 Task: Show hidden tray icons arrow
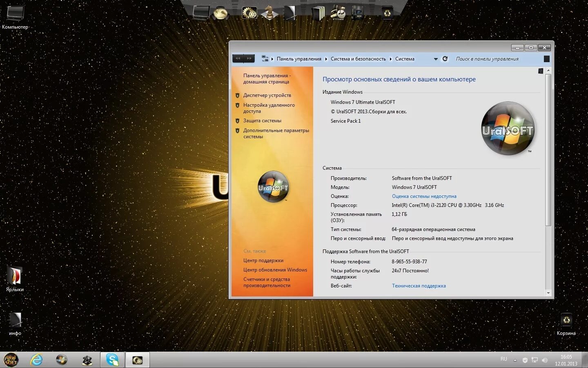point(515,360)
